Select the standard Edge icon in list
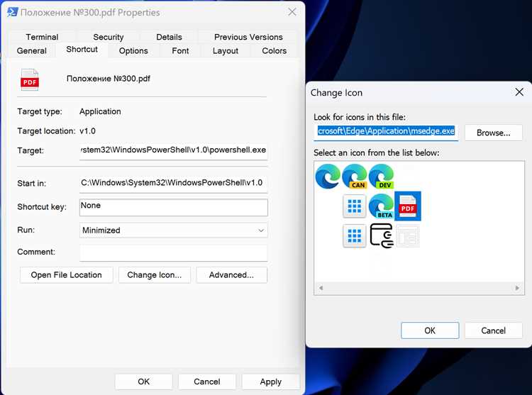The image size is (532, 395). pos(328,177)
